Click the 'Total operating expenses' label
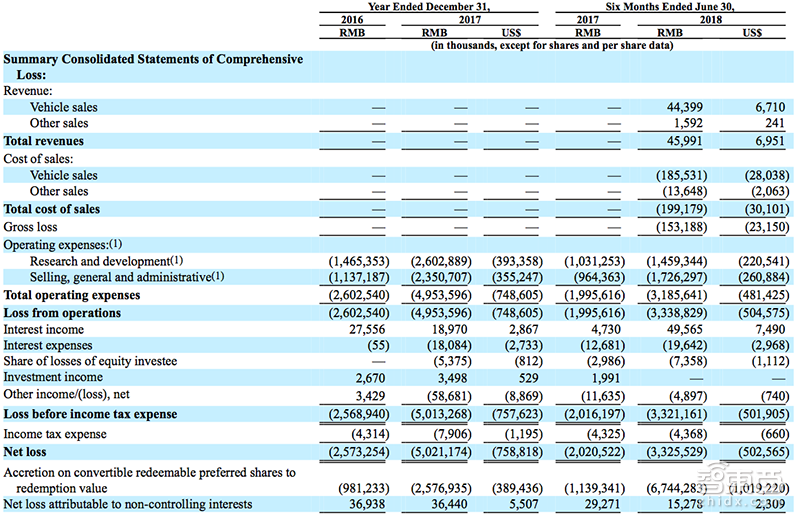This screenshot has height=520, width=800. pos(72,295)
